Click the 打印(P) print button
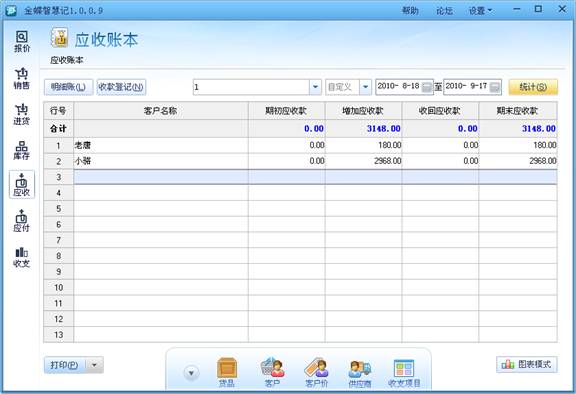This screenshot has height=394, width=576. tap(65, 365)
